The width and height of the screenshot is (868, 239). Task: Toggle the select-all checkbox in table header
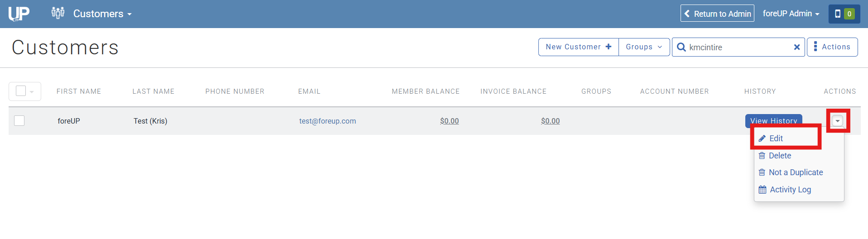pyautogui.click(x=21, y=91)
